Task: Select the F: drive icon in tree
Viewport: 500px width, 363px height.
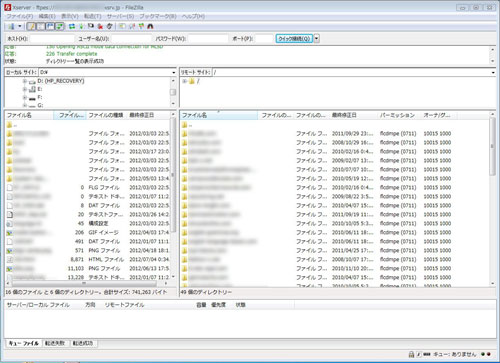Action: 32,98
